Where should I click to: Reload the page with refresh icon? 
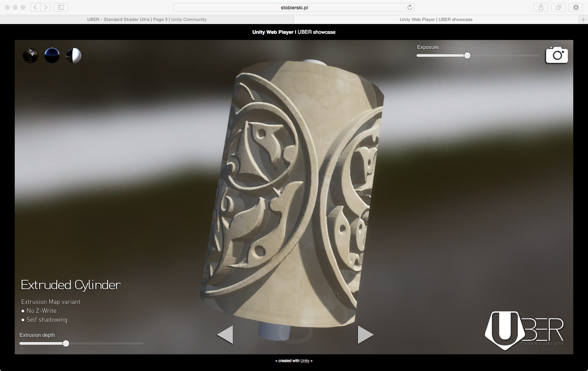pos(410,7)
